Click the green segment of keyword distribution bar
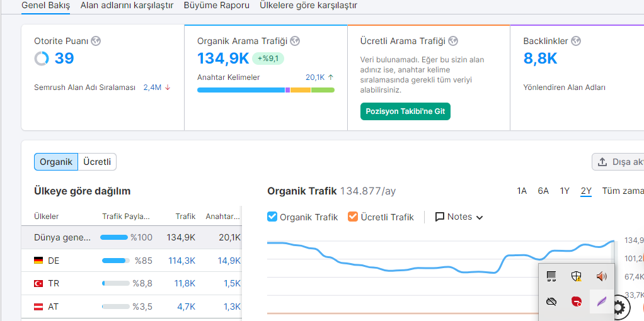Viewport: 644px width, 321px height. tap(323, 90)
